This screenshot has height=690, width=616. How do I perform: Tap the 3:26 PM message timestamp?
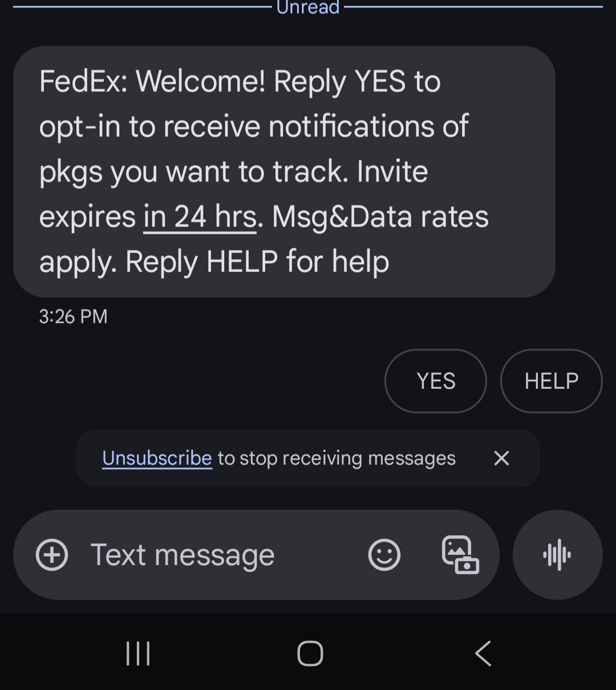[x=73, y=316]
